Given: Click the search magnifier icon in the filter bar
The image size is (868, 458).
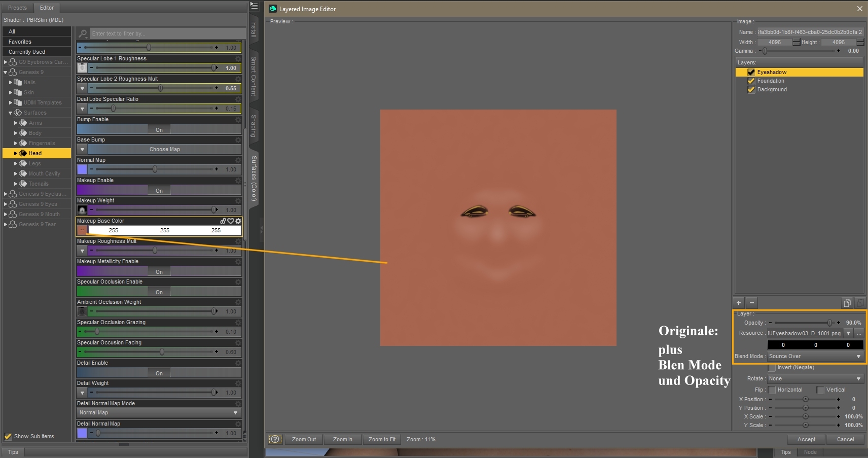Looking at the screenshot, I should point(83,33).
